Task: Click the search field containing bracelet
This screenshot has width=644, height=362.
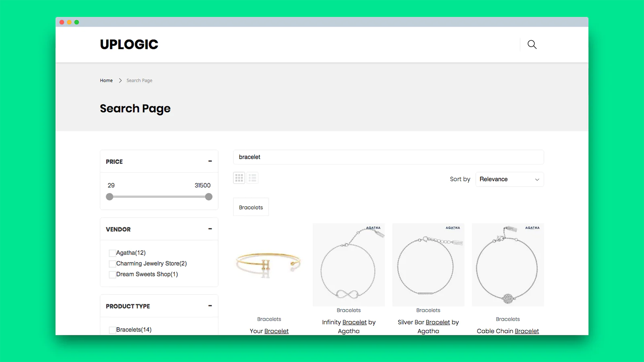Action: coord(388,157)
